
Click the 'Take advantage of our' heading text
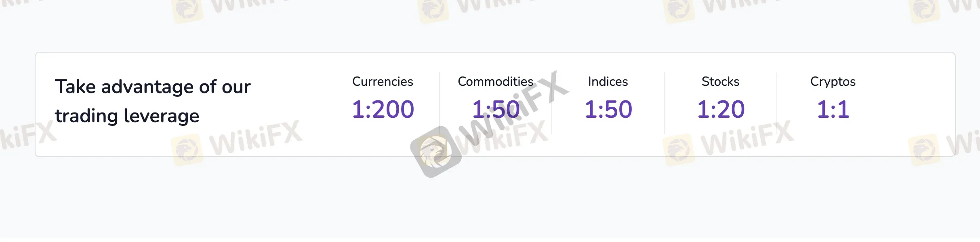pyautogui.click(x=153, y=87)
